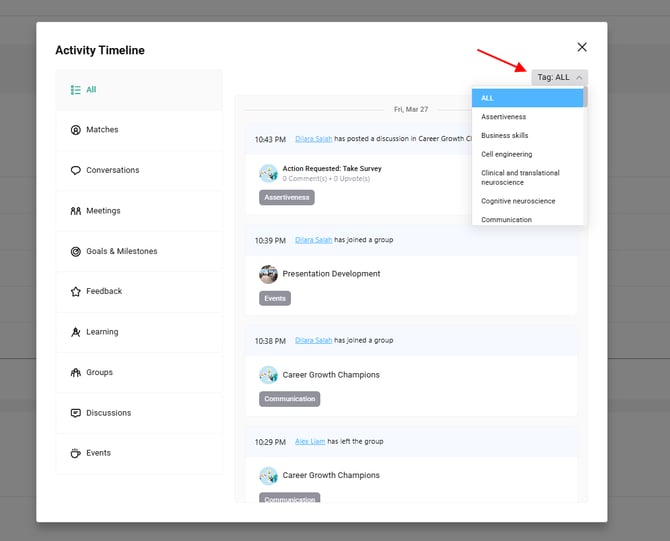Image resolution: width=670 pixels, height=541 pixels.
Task: Click the Conversations speech bubble icon
Action: [75, 170]
